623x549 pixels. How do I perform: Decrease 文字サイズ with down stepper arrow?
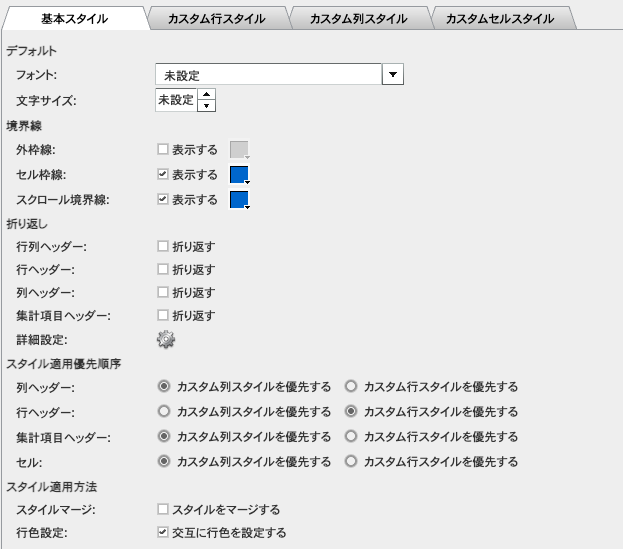tap(206, 106)
